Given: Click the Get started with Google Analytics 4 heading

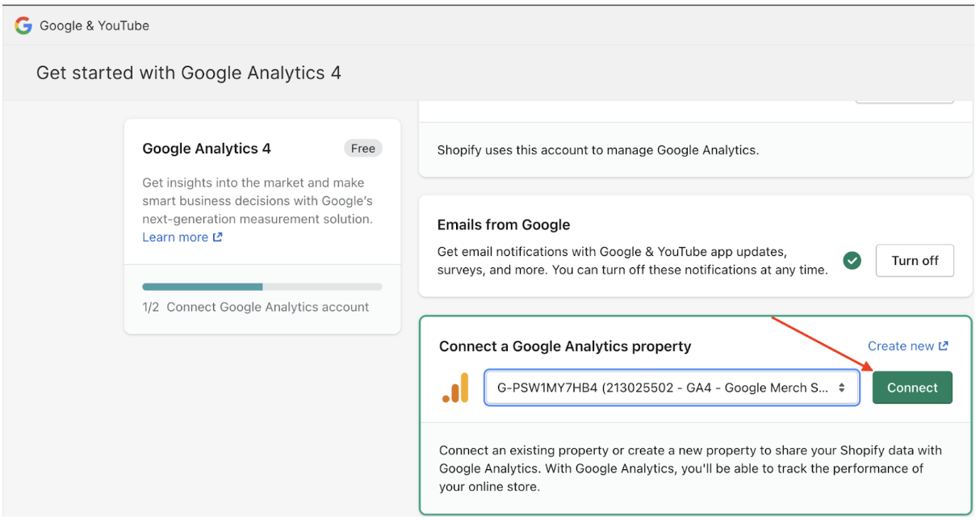Looking at the screenshot, I should point(189,73).
